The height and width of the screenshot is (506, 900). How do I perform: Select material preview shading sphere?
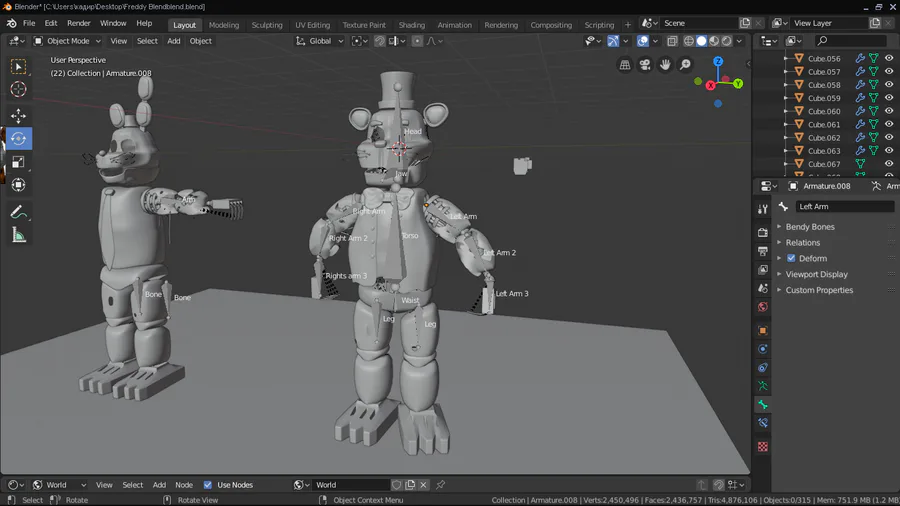click(x=714, y=41)
